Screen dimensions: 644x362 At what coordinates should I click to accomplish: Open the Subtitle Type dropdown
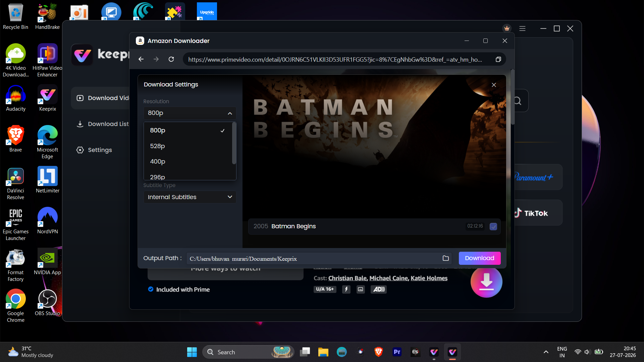(x=190, y=197)
